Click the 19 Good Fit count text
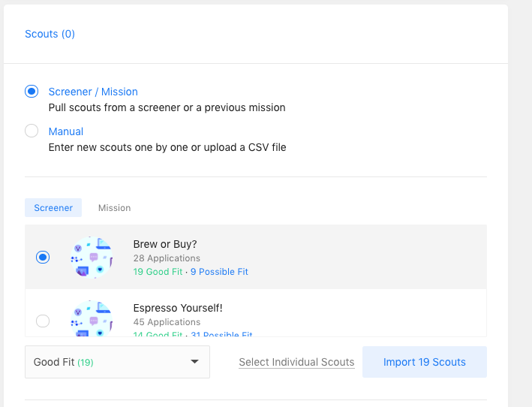 click(x=158, y=272)
